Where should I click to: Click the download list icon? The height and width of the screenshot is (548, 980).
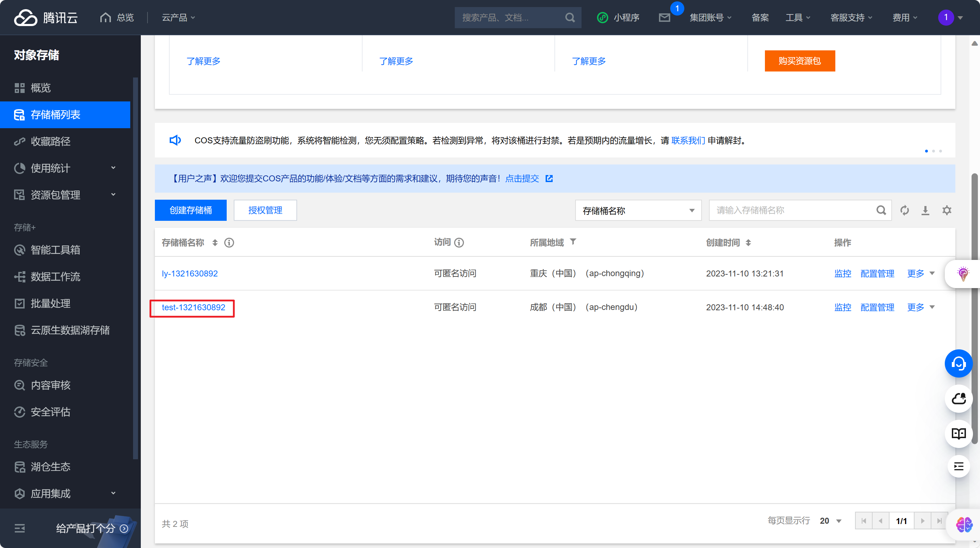925,210
